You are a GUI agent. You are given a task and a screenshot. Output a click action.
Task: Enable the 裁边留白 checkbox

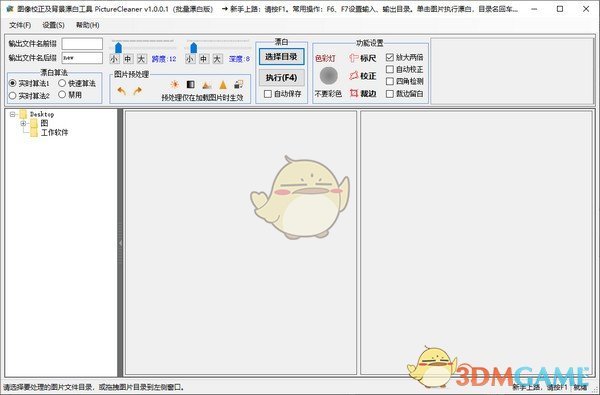pos(390,93)
